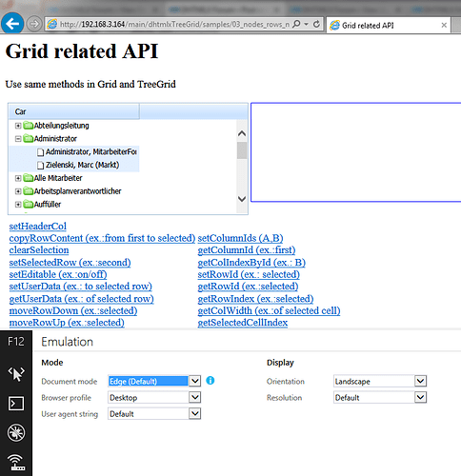The height and width of the screenshot is (476, 461).
Task: Click the search magnifier in address bar
Action: [296, 24]
